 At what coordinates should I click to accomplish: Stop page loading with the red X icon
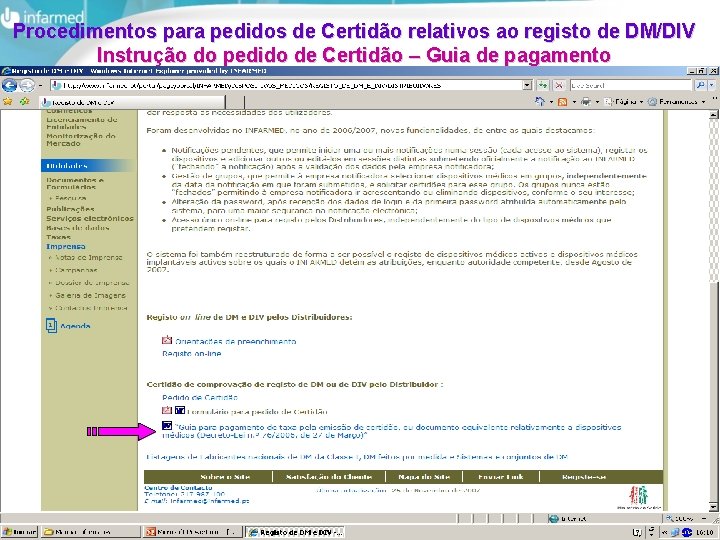point(559,85)
